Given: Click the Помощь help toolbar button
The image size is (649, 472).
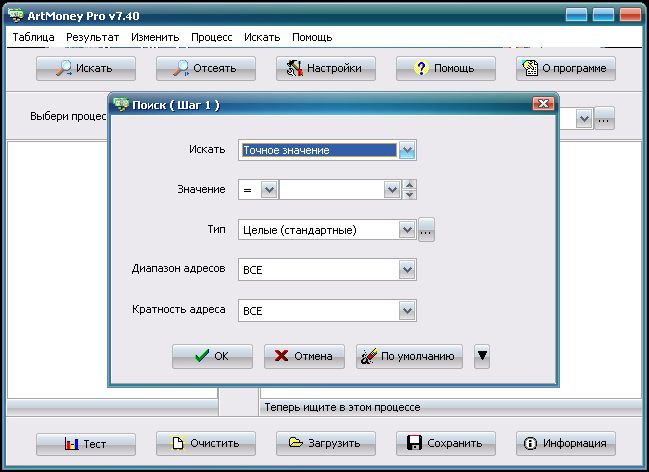Looking at the screenshot, I should (x=446, y=68).
